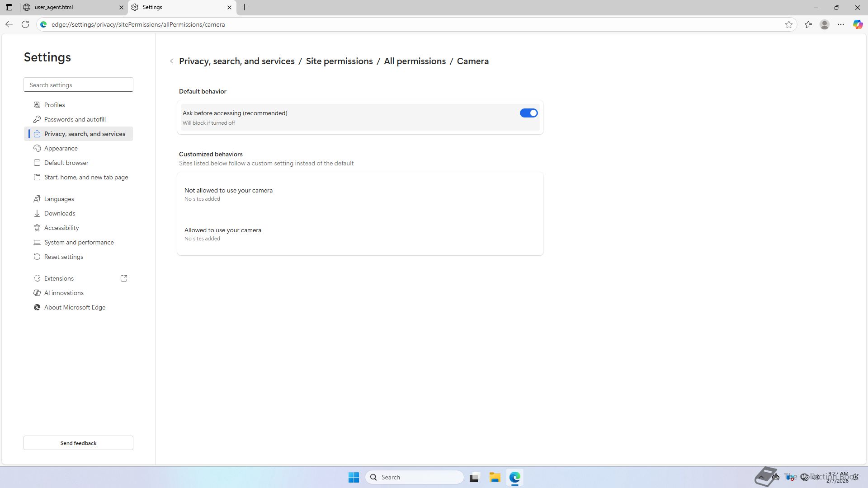This screenshot has width=868, height=488.
Task: Click the Search settings field
Action: 78,85
